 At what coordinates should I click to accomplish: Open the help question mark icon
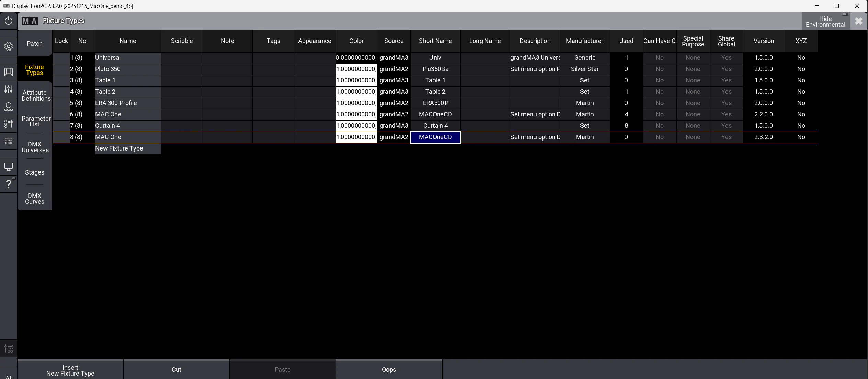[9, 184]
